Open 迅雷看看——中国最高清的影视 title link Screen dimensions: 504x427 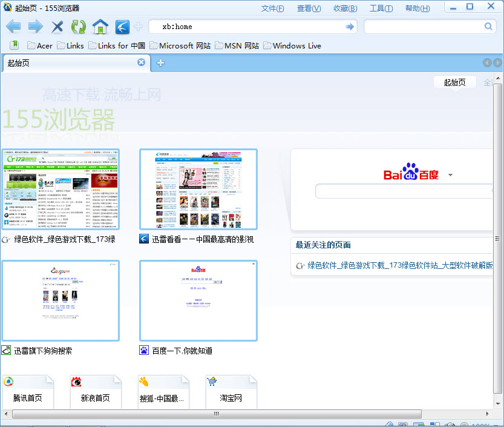pyautogui.click(x=203, y=239)
